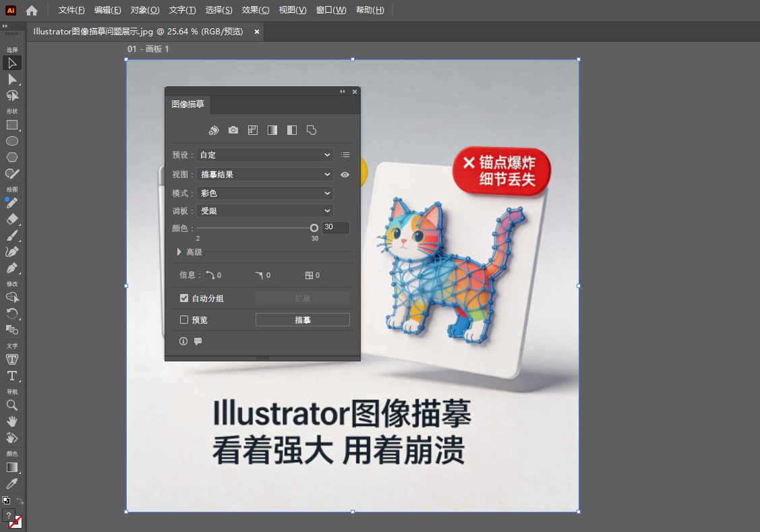The image size is (760, 532).
Task: Open the 视图 dropdown showing 描摹结果
Action: pos(264,175)
